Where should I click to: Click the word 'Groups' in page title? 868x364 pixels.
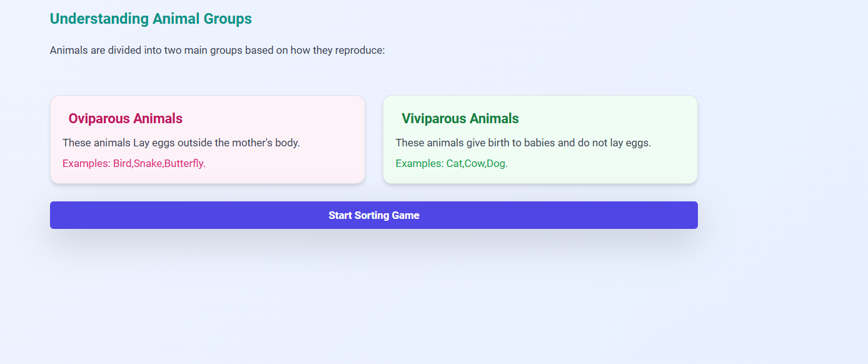click(228, 19)
